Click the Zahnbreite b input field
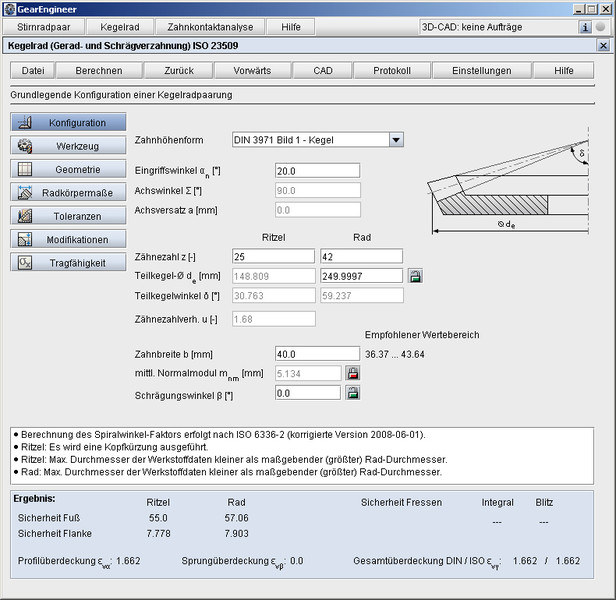The width and height of the screenshot is (616, 600). (316, 353)
